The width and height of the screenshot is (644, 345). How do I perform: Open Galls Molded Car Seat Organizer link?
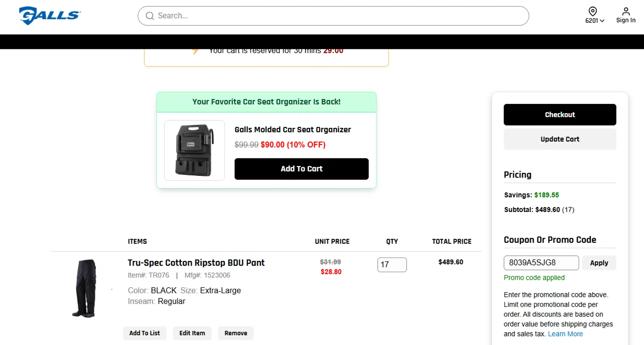292,130
